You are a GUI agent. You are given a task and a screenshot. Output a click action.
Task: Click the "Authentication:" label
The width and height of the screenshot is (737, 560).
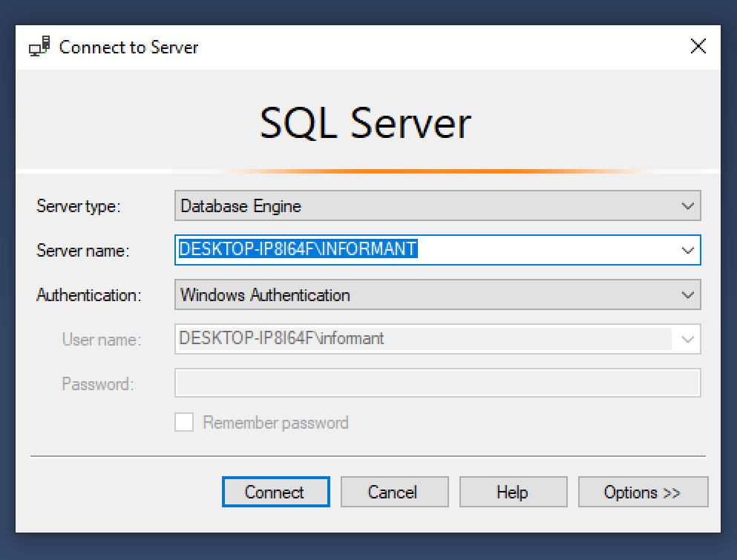click(x=89, y=295)
